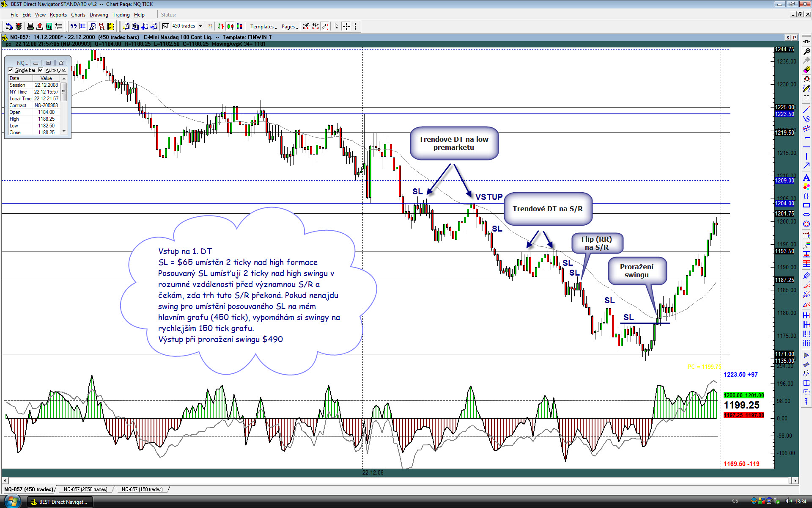Toggle the magnet snap tool

pos(807,79)
